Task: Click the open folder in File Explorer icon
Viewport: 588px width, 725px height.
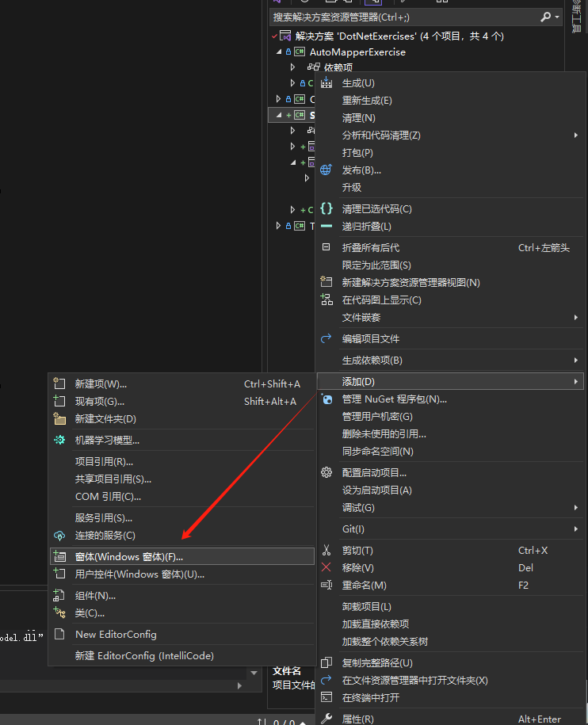Action: pos(326,680)
